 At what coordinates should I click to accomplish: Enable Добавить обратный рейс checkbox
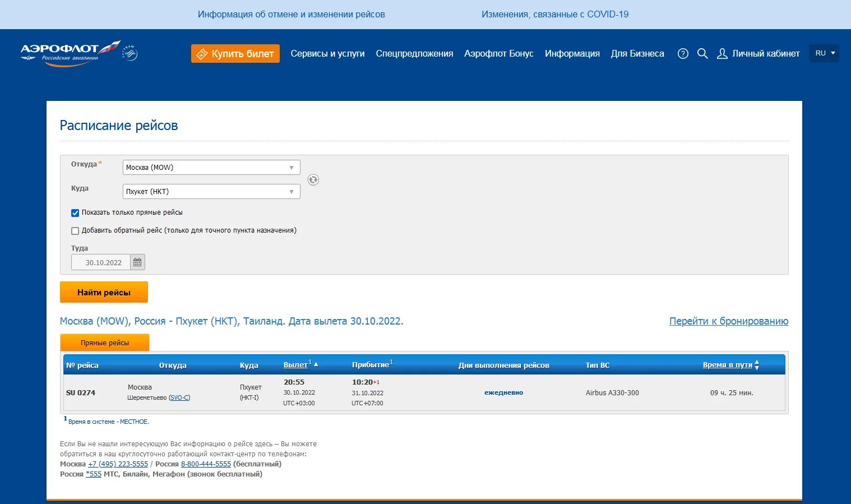click(75, 231)
